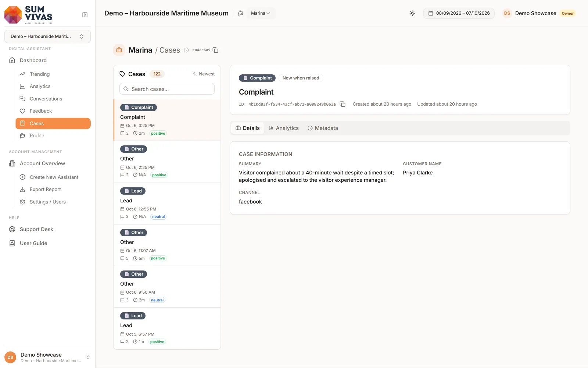Open Conversations page
This screenshot has height=368, width=588.
click(x=53, y=99)
